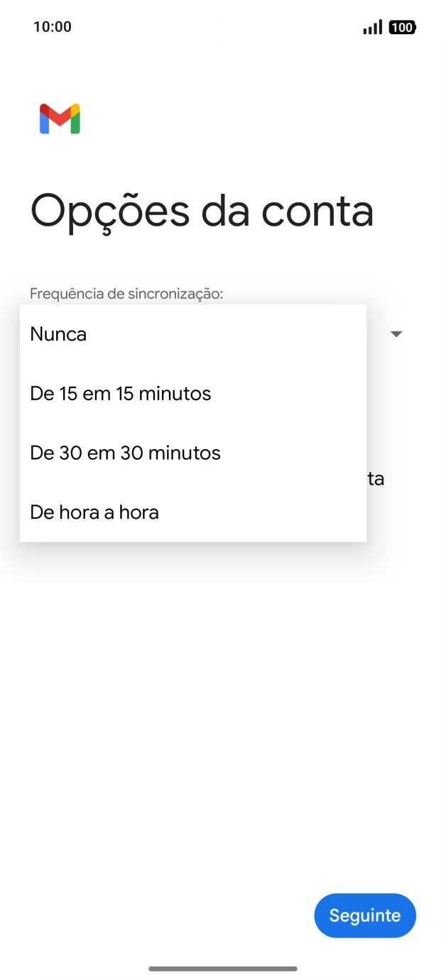This screenshot has width=446, height=980.
Task: Tap the home indicator bar at bottom
Action: point(223,966)
